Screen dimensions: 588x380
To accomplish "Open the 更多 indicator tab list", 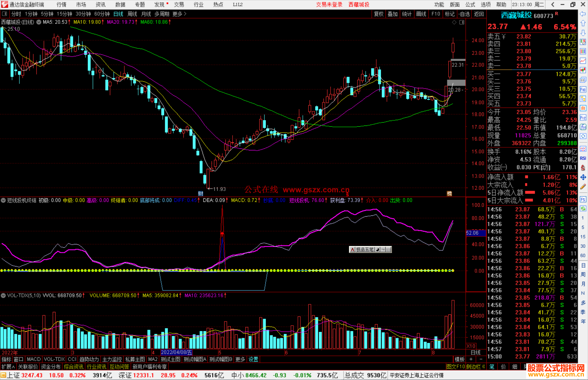I will coord(240,359).
